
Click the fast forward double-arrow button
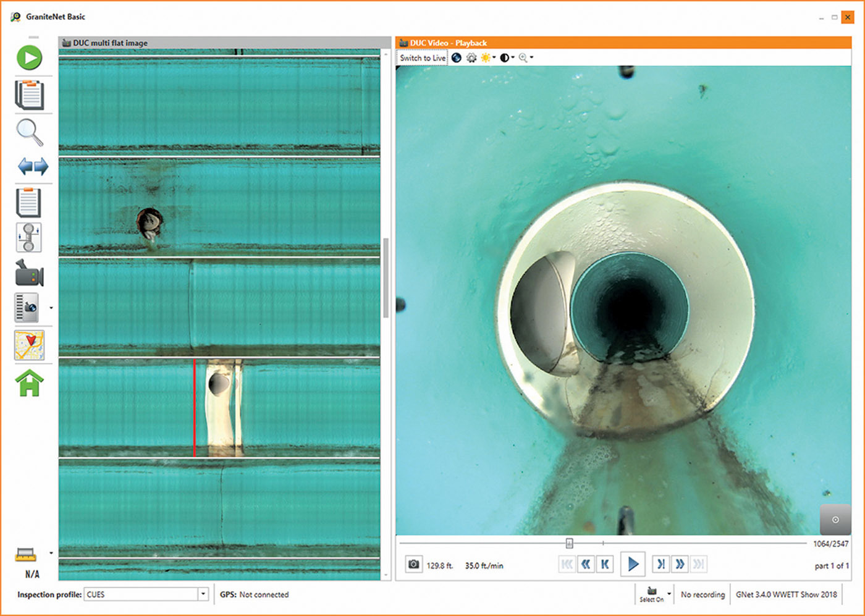680,564
